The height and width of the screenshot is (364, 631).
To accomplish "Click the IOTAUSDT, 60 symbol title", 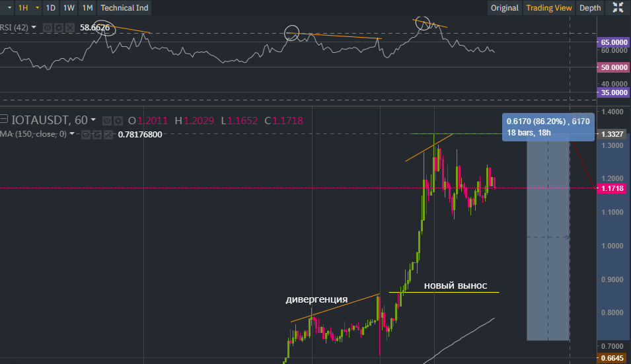I will tap(50, 120).
